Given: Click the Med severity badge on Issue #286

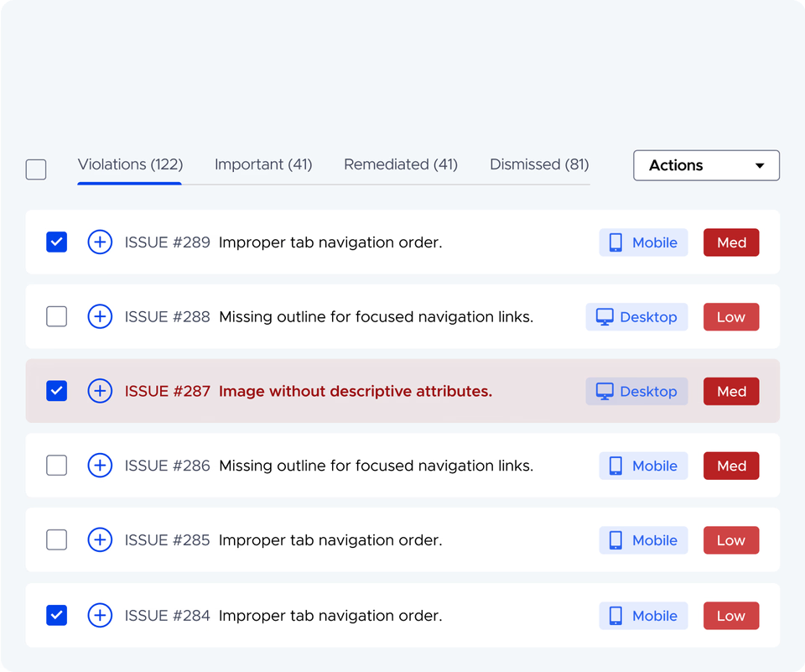Looking at the screenshot, I should click(x=731, y=466).
